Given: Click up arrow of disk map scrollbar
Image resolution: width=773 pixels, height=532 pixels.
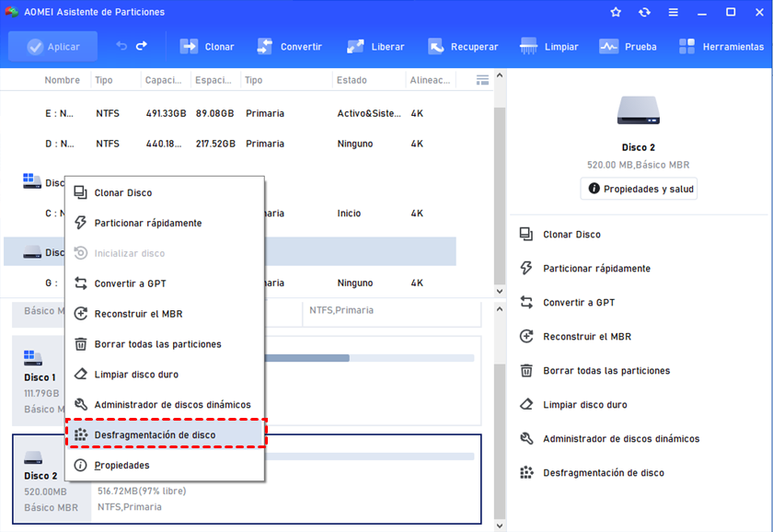Looking at the screenshot, I should (500, 309).
